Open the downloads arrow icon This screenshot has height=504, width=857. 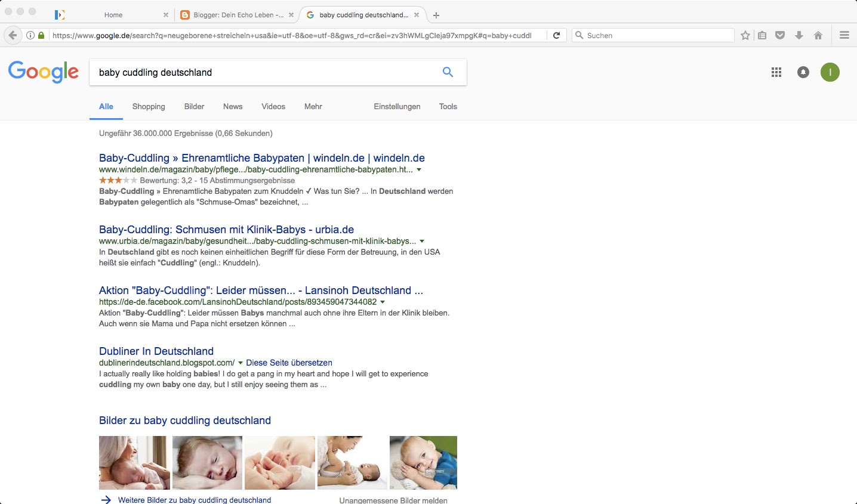799,35
